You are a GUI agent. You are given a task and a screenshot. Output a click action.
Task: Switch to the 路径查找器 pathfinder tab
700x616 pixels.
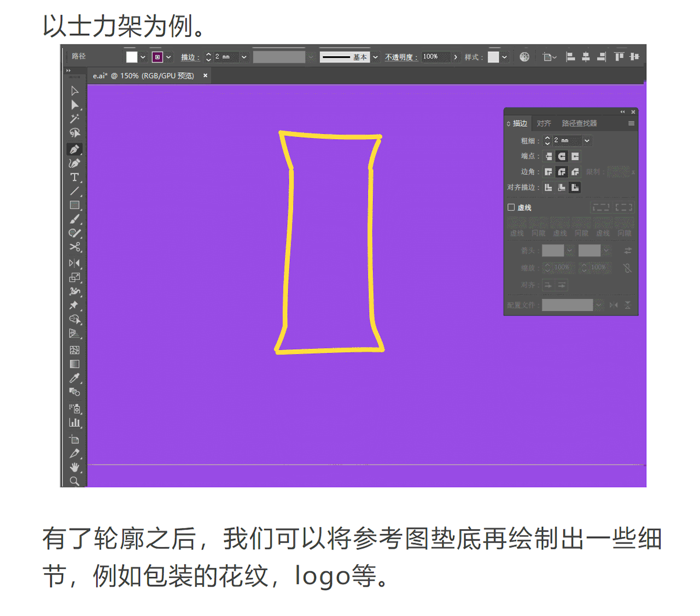(x=579, y=124)
